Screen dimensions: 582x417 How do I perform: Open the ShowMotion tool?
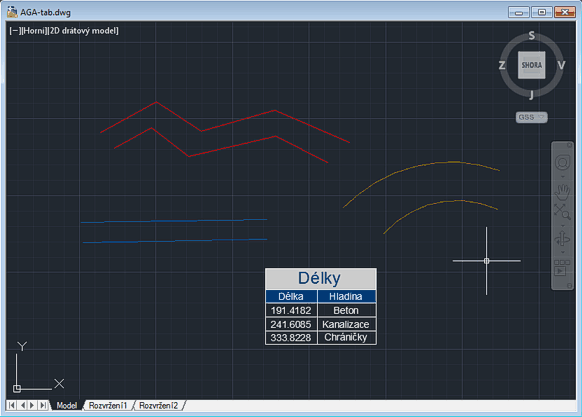[x=562, y=268]
